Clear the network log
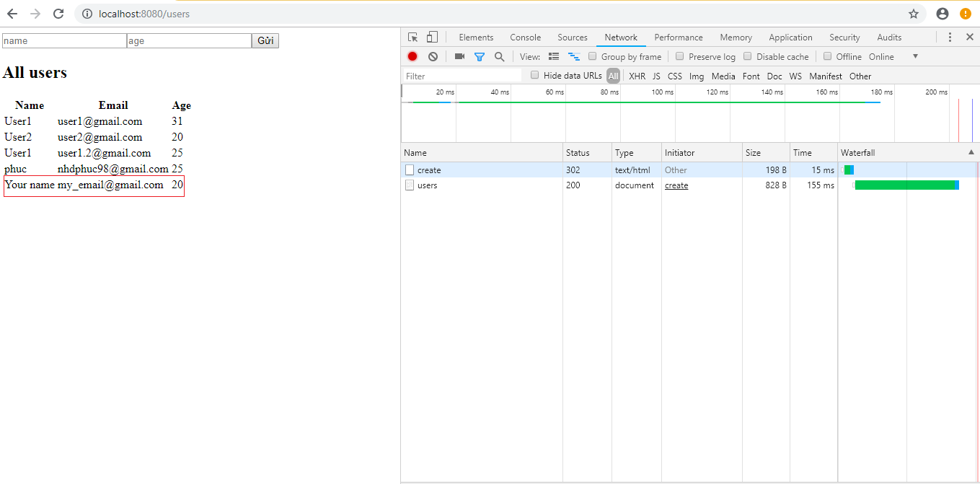This screenshot has width=980, height=484. point(433,56)
